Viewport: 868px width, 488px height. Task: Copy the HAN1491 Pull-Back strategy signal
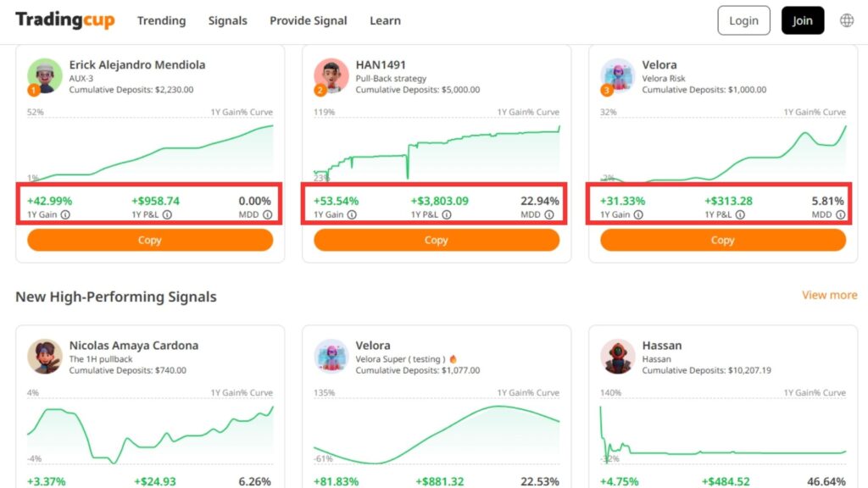(437, 241)
